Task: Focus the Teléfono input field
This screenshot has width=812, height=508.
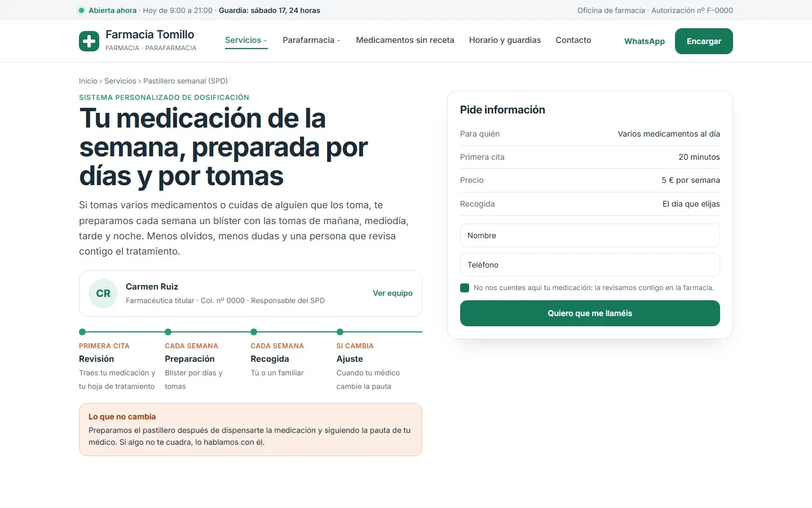Action: click(590, 265)
